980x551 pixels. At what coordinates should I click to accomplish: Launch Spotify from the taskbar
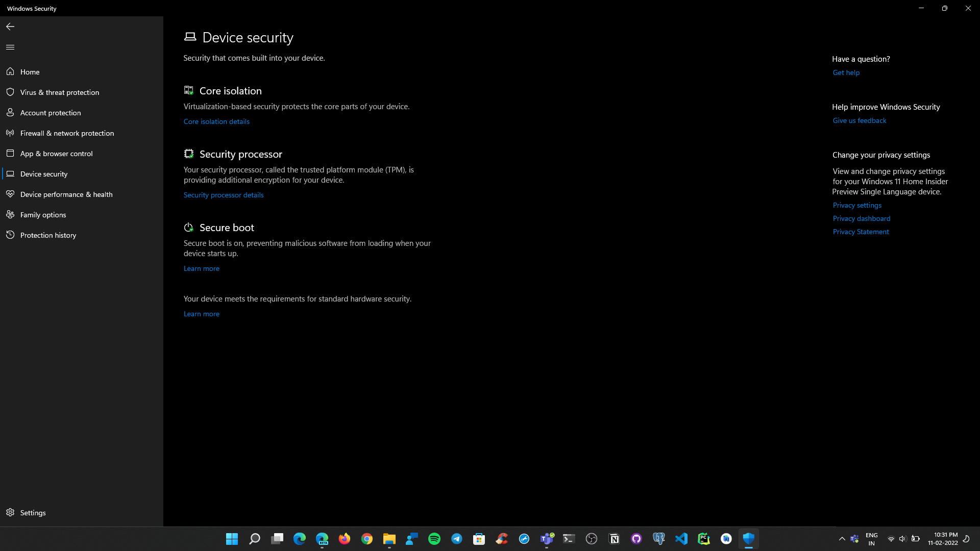434,538
